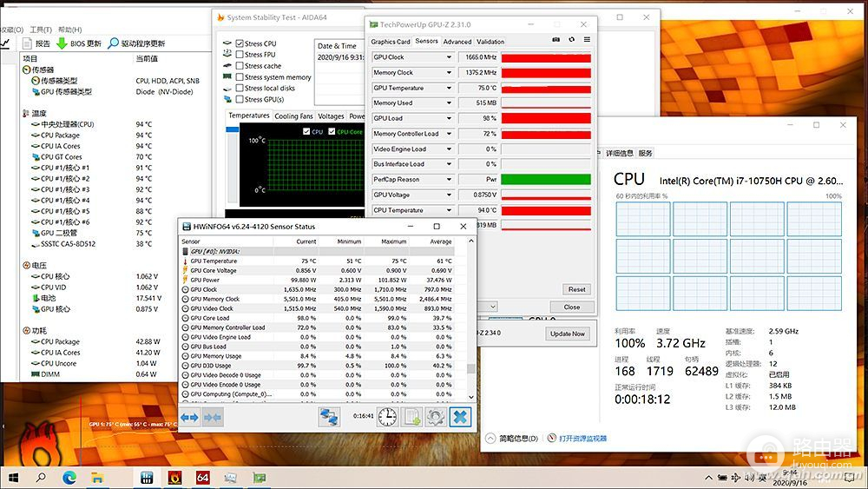
Task: Open the GPU-Z hamburger menu
Action: coord(587,40)
